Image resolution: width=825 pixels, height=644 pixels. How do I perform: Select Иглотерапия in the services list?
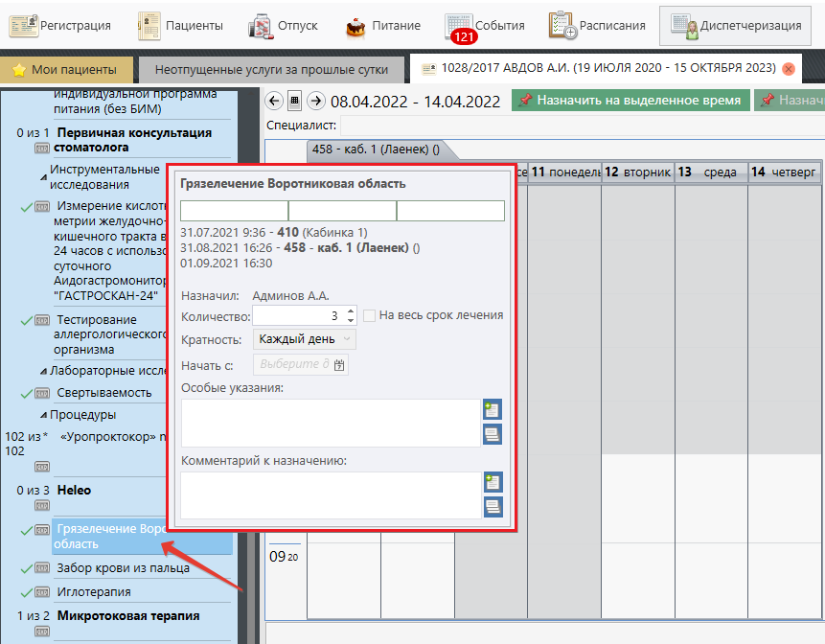[x=95, y=592]
